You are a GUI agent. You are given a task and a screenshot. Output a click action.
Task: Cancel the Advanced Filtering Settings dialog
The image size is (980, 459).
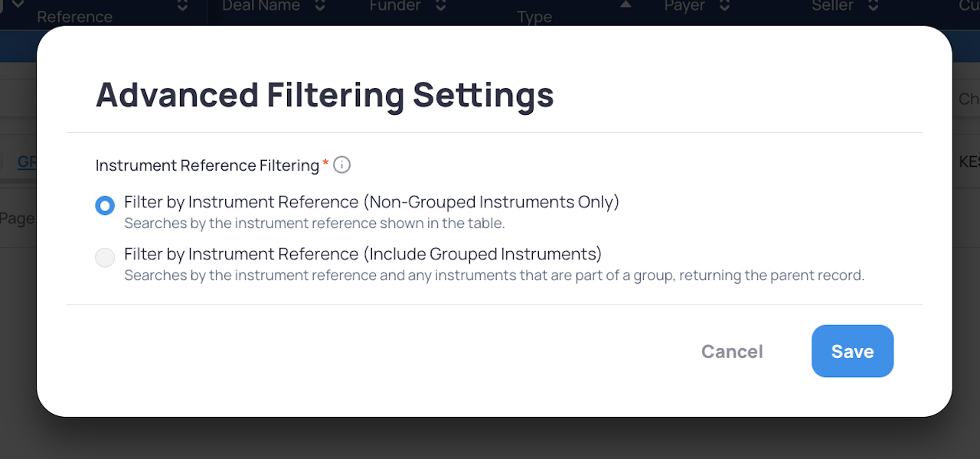click(732, 351)
